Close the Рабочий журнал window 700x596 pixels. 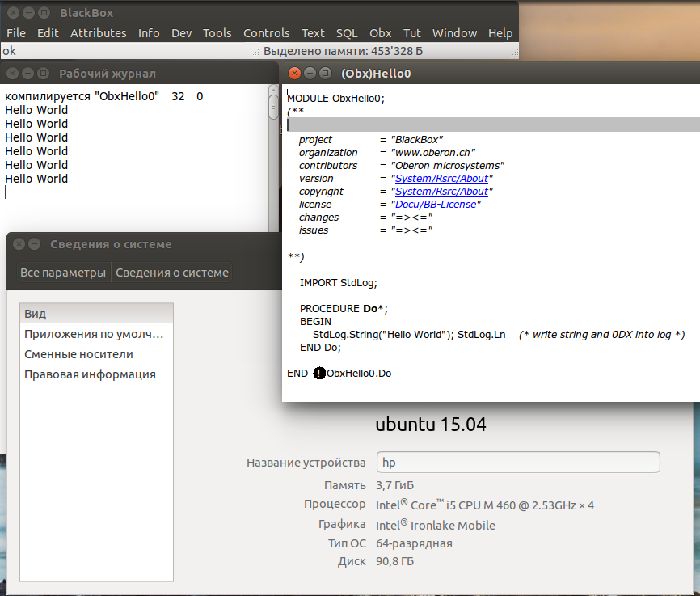pyautogui.click(x=12, y=74)
